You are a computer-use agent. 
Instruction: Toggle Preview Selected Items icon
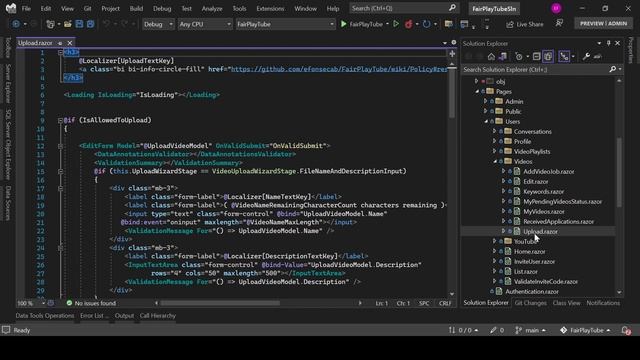point(598,56)
